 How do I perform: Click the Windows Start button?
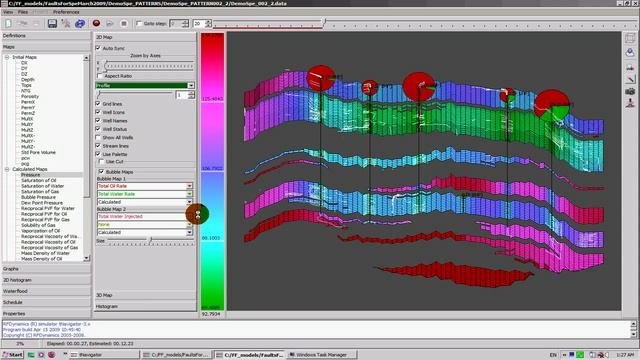tap(13, 355)
